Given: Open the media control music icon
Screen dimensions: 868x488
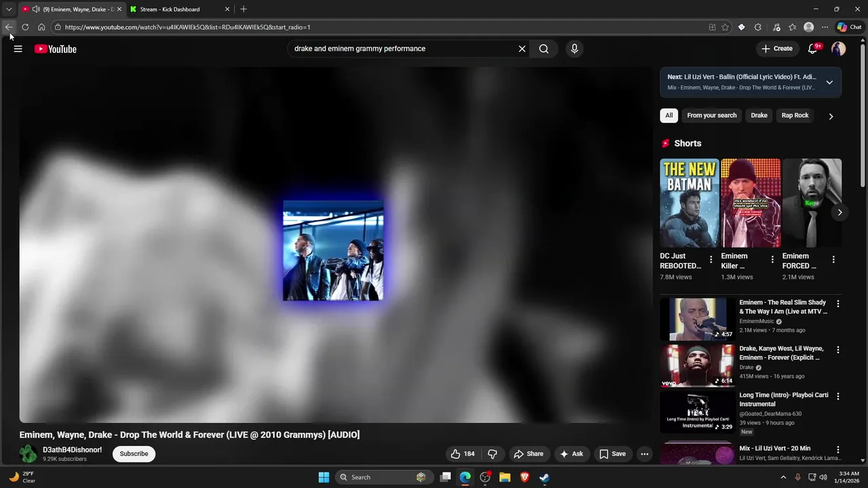Looking at the screenshot, I should click(776, 27).
